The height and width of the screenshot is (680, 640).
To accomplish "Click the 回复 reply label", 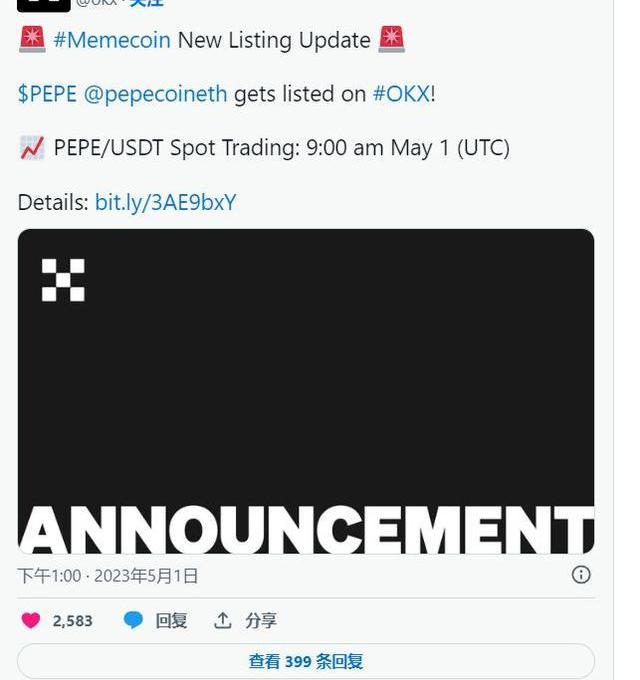I will pyautogui.click(x=171, y=621).
